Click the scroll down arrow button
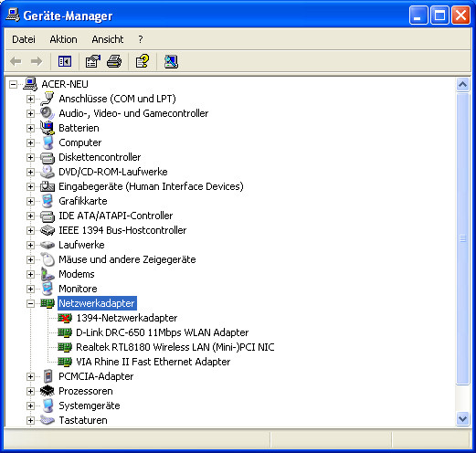 (x=462, y=419)
